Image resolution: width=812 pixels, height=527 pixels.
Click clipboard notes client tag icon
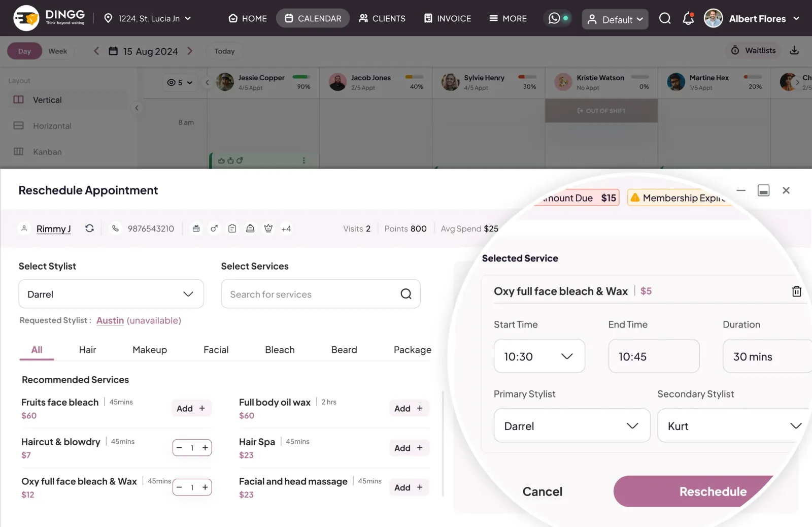232,228
